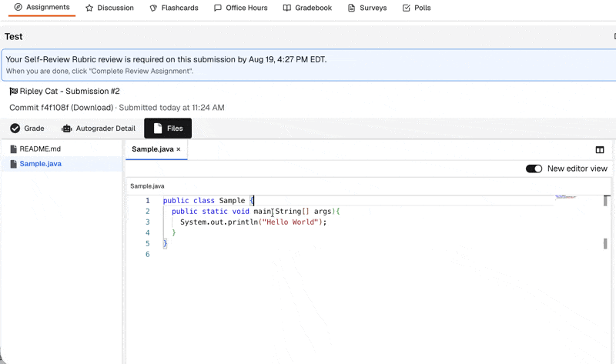Open README.md in the file list
This screenshot has width=616, height=364.
tap(62, 149)
